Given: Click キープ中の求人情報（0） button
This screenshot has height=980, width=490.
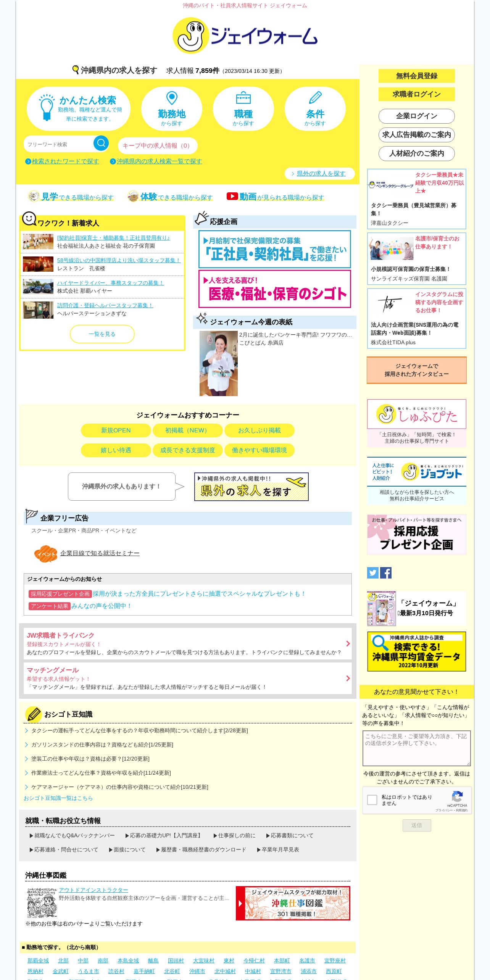Looking at the screenshot, I should pyautogui.click(x=158, y=146).
